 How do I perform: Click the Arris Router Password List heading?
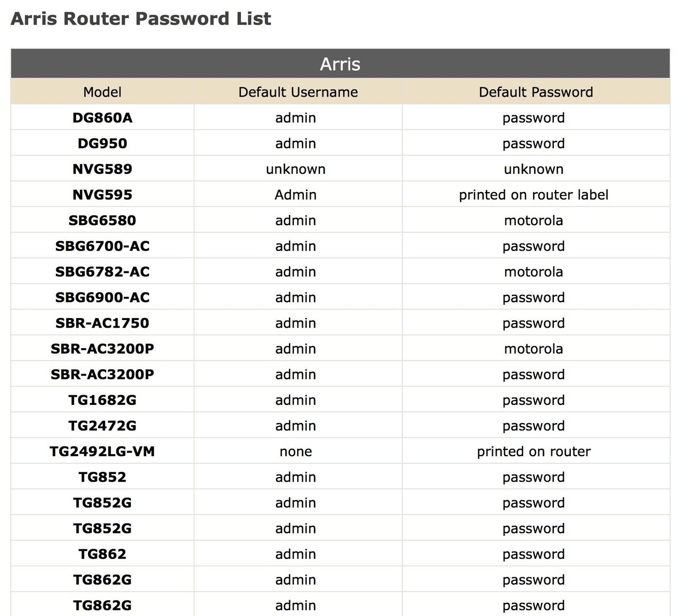coord(141,19)
